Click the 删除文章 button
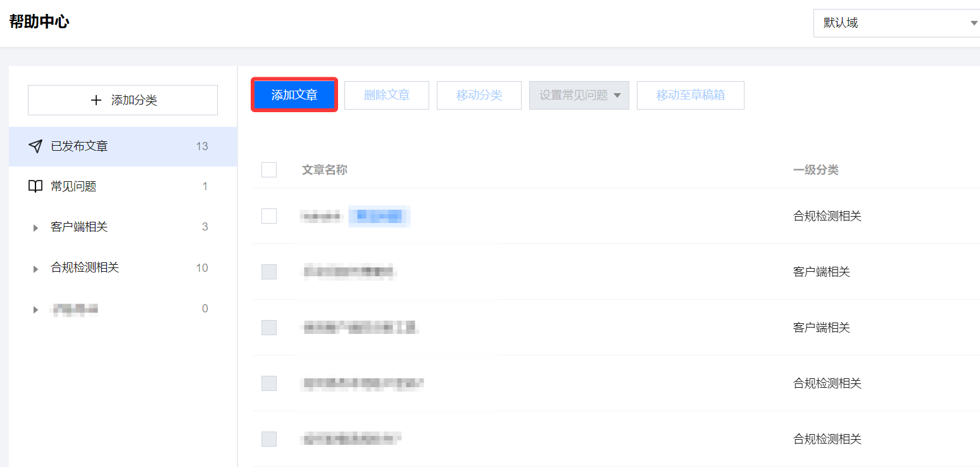The height and width of the screenshot is (467, 980). click(387, 95)
